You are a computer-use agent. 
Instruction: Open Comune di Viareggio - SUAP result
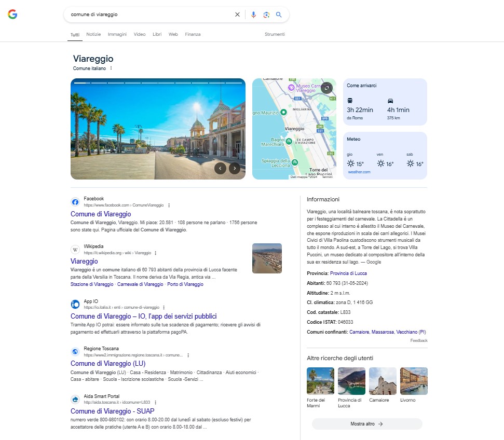tap(113, 411)
